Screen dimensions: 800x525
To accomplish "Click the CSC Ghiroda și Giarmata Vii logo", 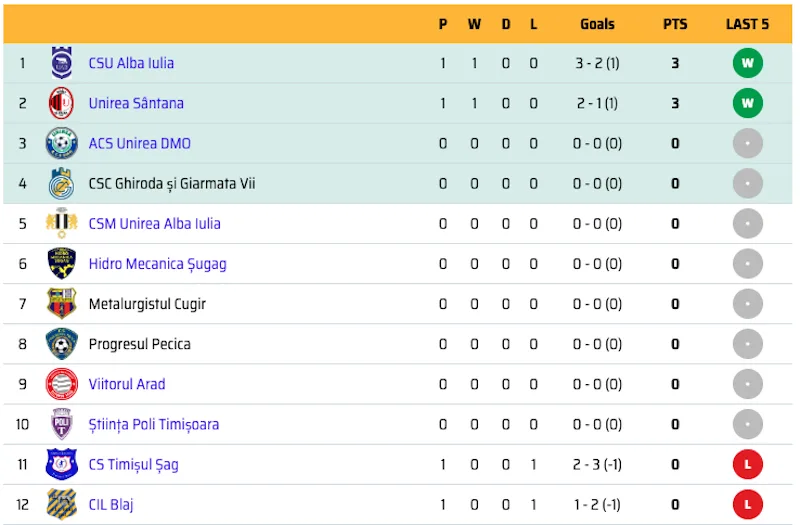I will (x=62, y=183).
